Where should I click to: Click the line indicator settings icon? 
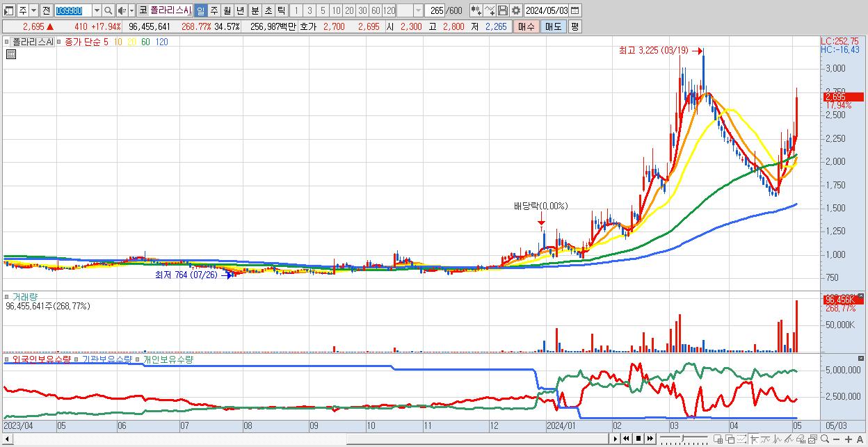(490, 10)
